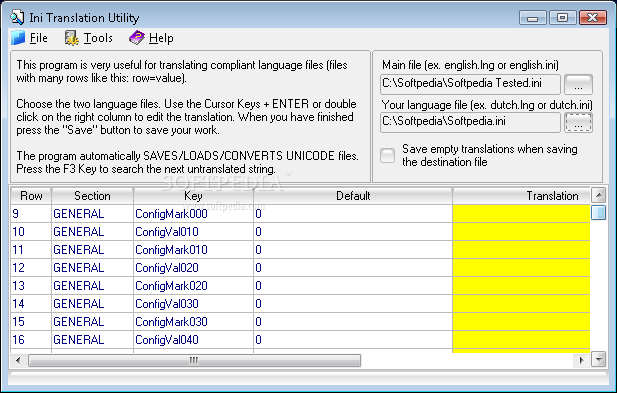Click the ConfigMark000 key cell

click(193, 214)
